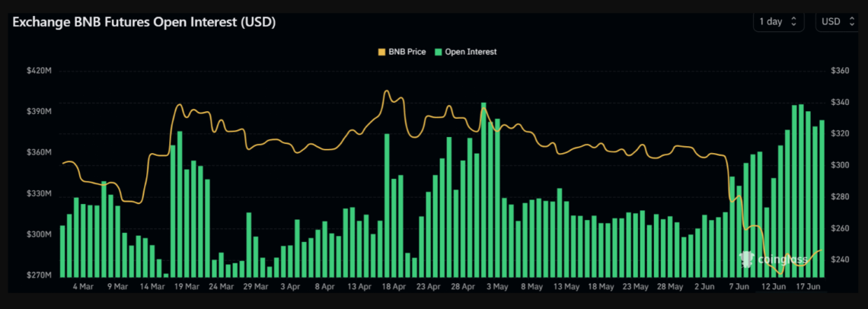Select the 3 May date label on axis

(496, 287)
